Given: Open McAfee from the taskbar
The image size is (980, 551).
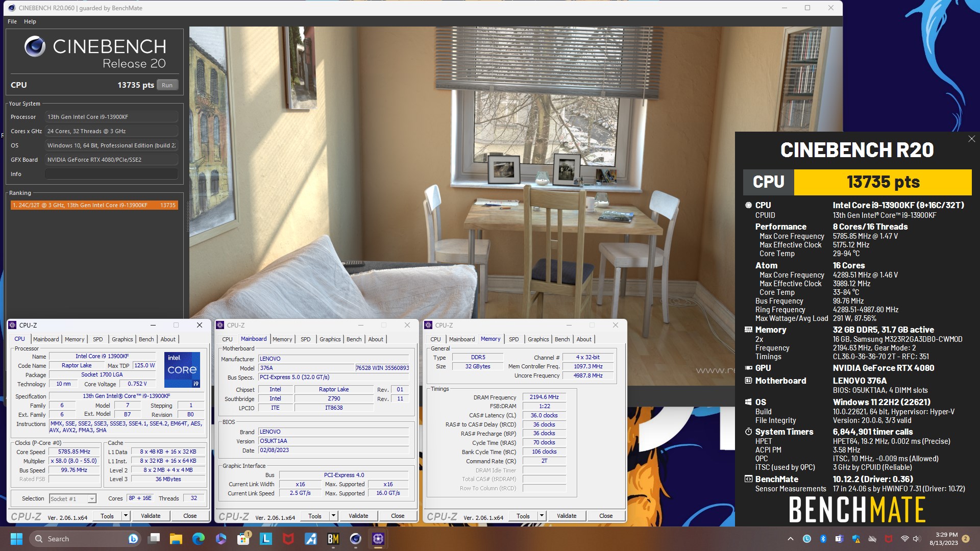Looking at the screenshot, I should 288,539.
